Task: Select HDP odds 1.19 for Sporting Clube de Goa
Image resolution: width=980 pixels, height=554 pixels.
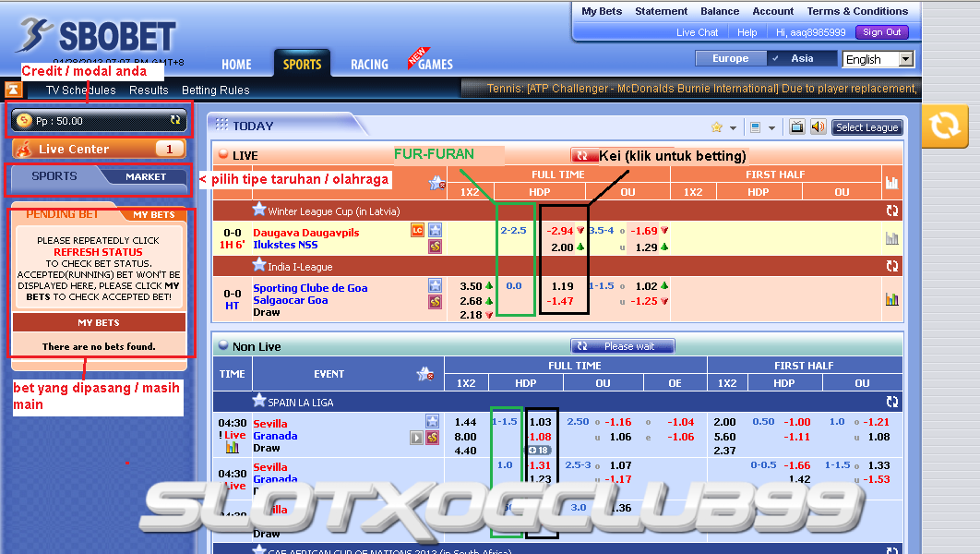Action: tap(563, 286)
